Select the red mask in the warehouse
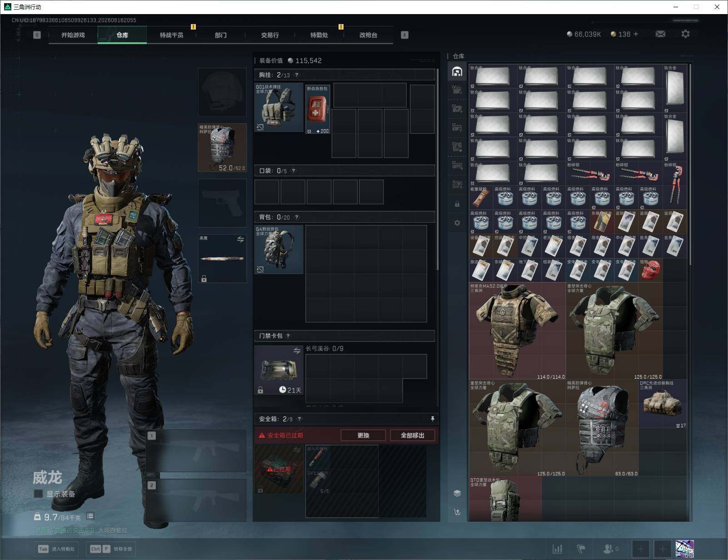The image size is (728, 560). 651,270
